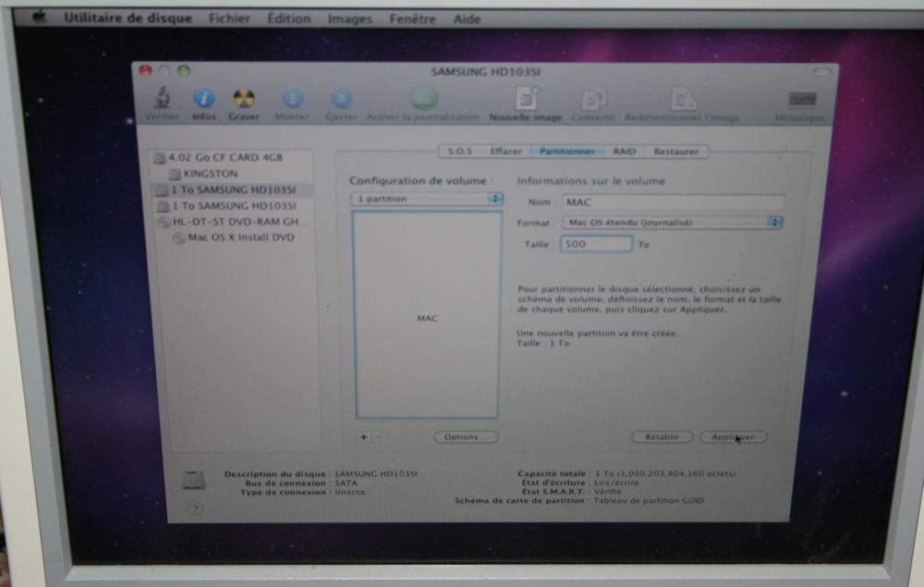Viewport: 924px width, 587px height.
Task: Click the Redimensionner l'image icon
Action: pos(683,98)
